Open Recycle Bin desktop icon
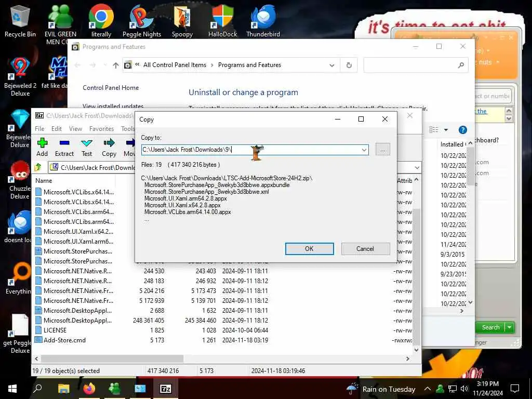The image size is (532, 399). click(20, 22)
